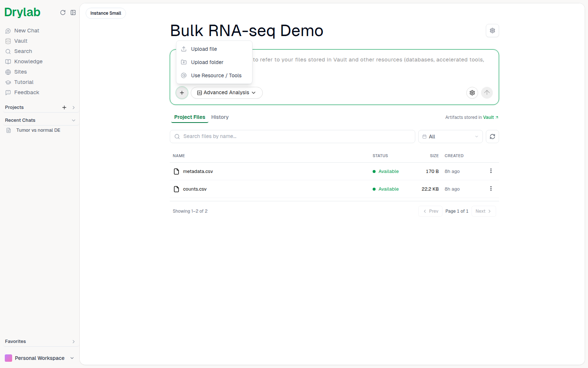
Task: Collapse the Recent Chats section
Action: click(73, 120)
